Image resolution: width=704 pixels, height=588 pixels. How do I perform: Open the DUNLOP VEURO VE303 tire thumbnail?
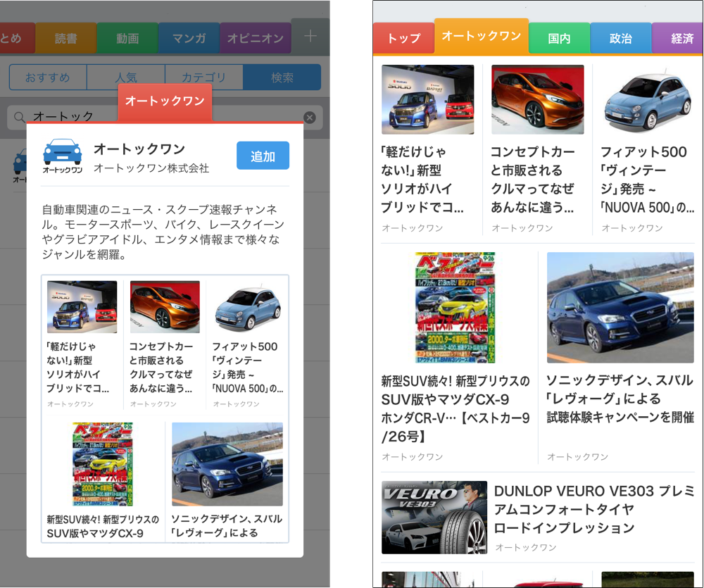coord(434,518)
